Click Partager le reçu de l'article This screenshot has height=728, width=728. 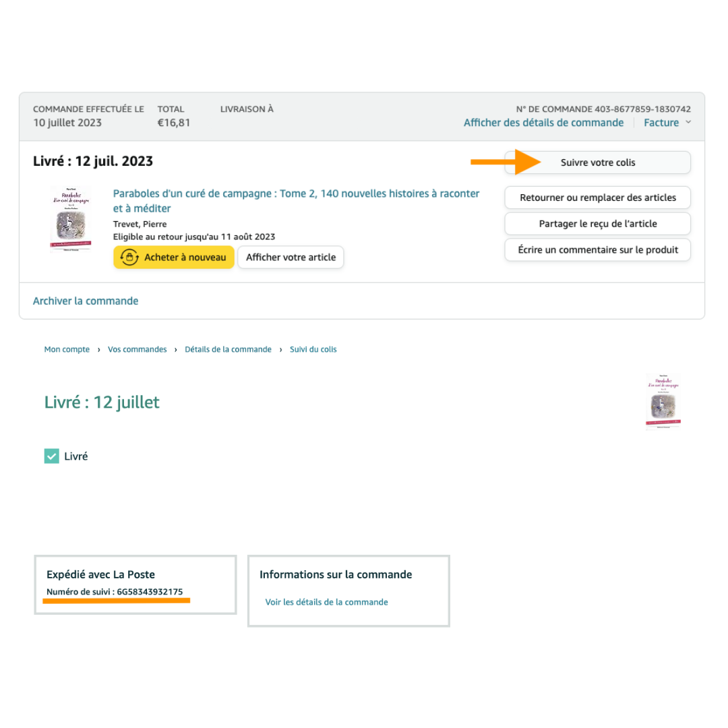(597, 223)
